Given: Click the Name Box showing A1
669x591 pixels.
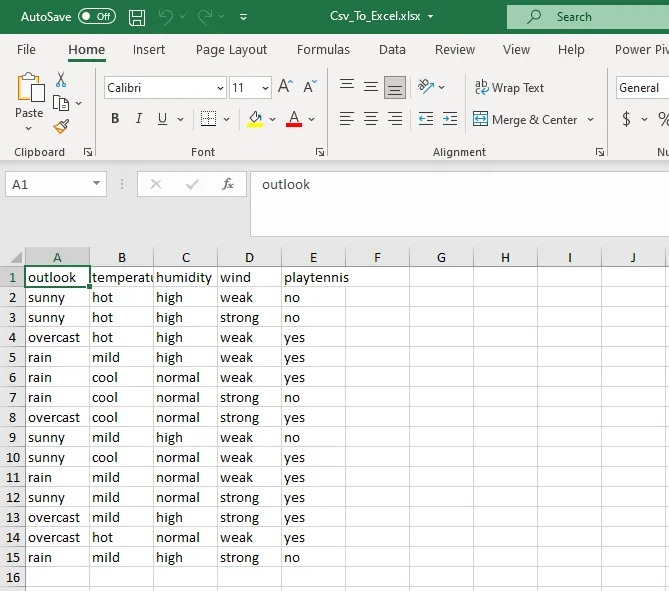Looking at the screenshot, I should click(47, 184).
